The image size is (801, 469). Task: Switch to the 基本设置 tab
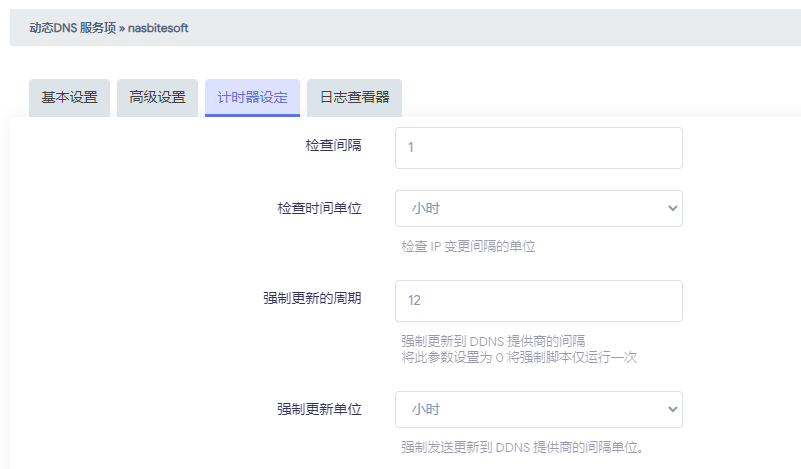pyautogui.click(x=69, y=98)
